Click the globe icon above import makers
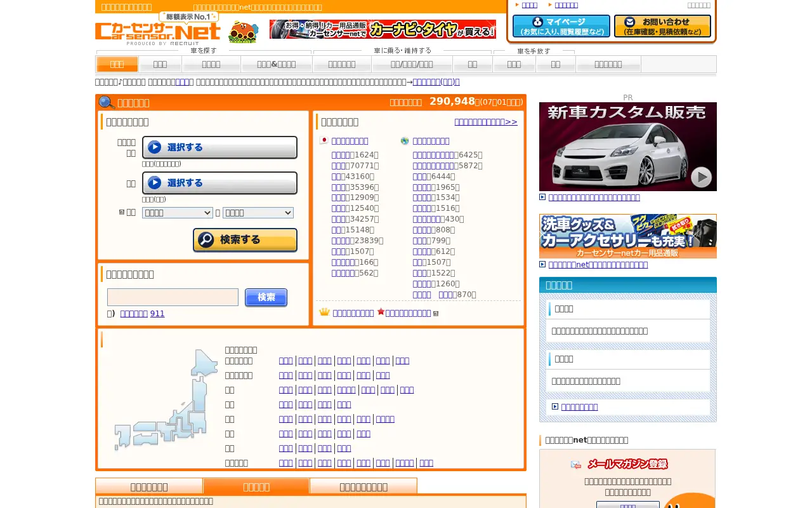 [x=405, y=140]
